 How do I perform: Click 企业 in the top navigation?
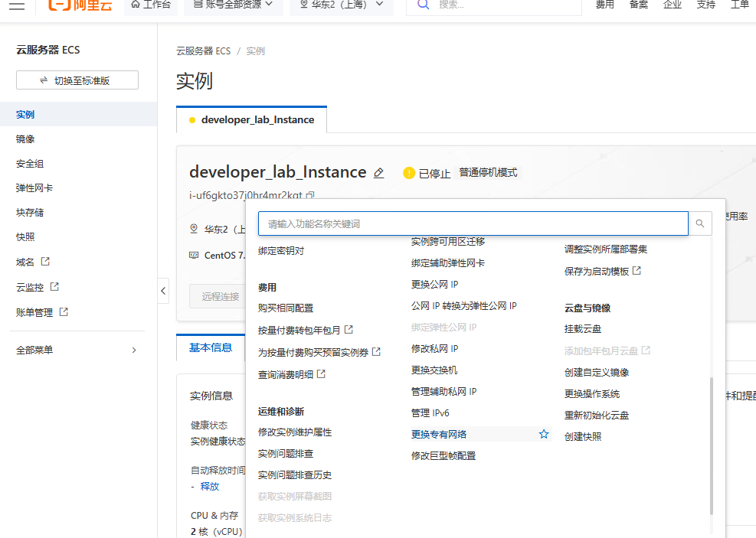[x=672, y=5]
